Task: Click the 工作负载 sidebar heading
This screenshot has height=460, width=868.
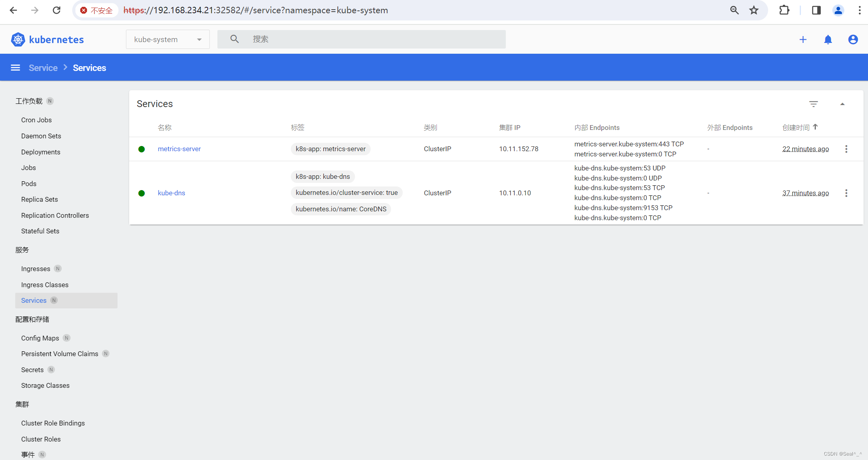Action: (29, 101)
